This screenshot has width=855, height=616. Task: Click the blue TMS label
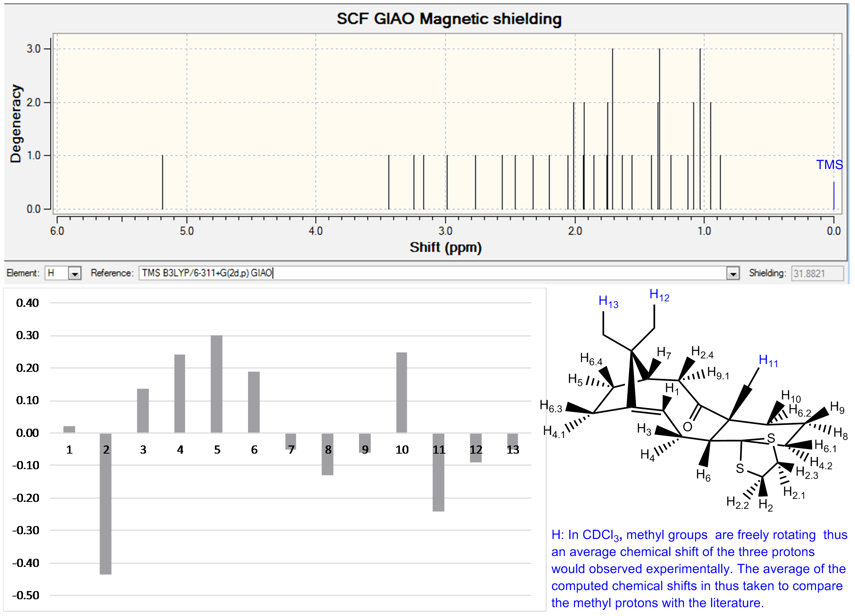829,165
